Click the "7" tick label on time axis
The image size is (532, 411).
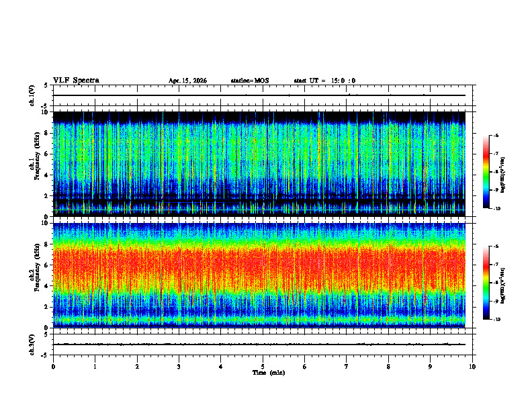(347, 367)
